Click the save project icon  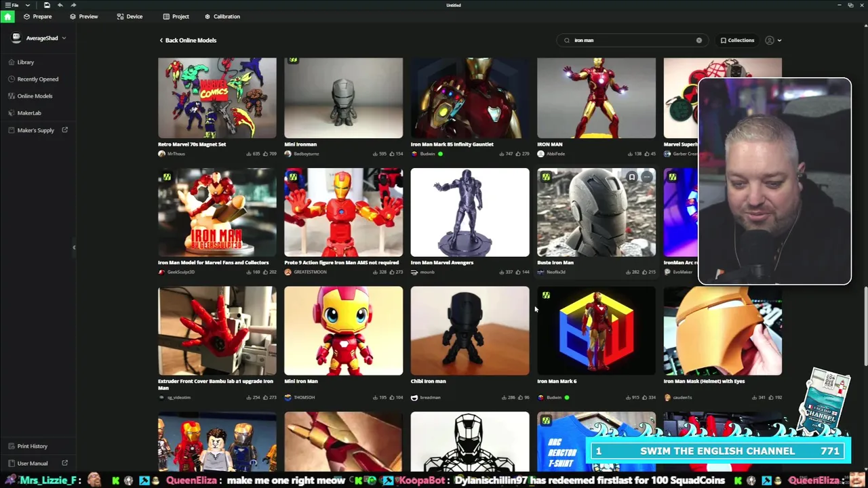click(47, 5)
